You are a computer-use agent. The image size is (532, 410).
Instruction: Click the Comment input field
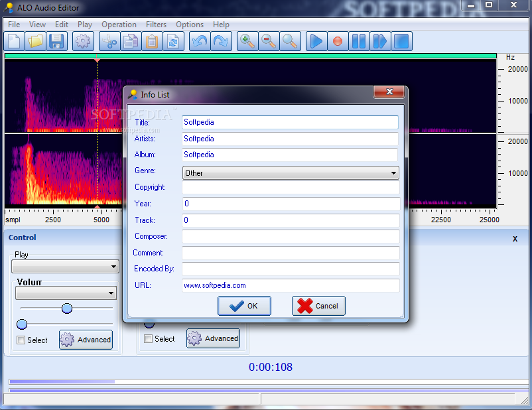291,253
